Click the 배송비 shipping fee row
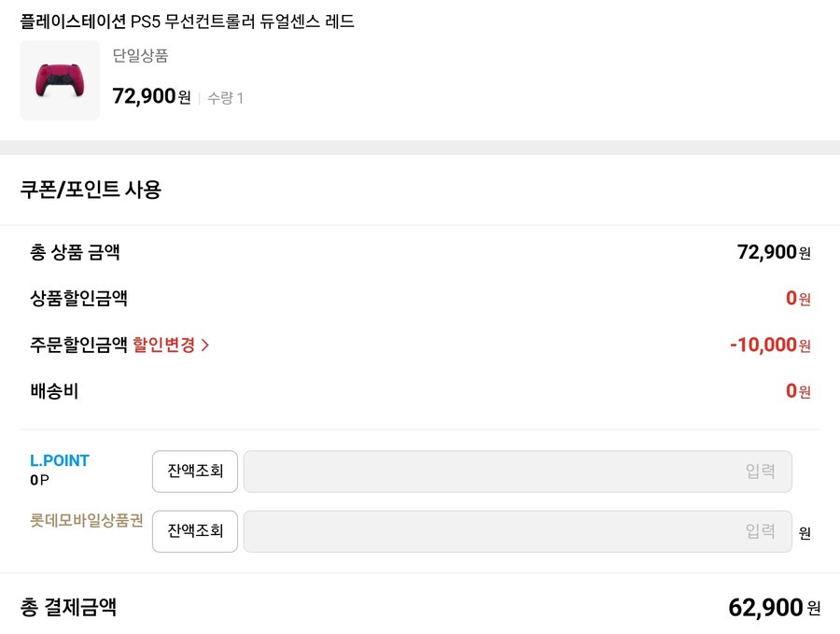Screen dimensions: 840x634 (420, 391)
